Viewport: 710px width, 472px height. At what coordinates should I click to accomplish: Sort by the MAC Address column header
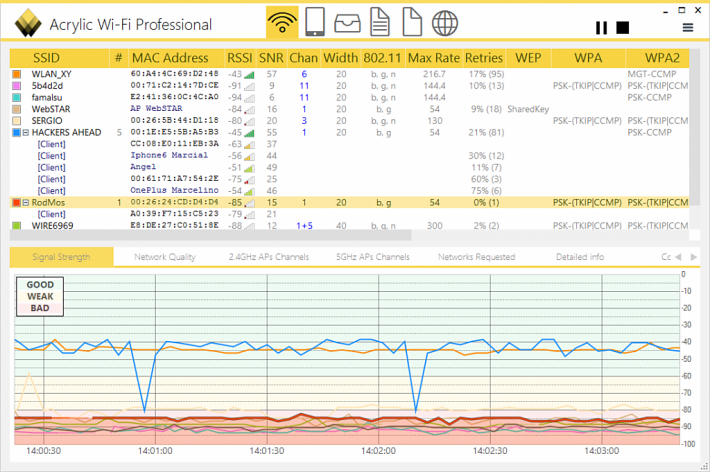[x=176, y=58]
